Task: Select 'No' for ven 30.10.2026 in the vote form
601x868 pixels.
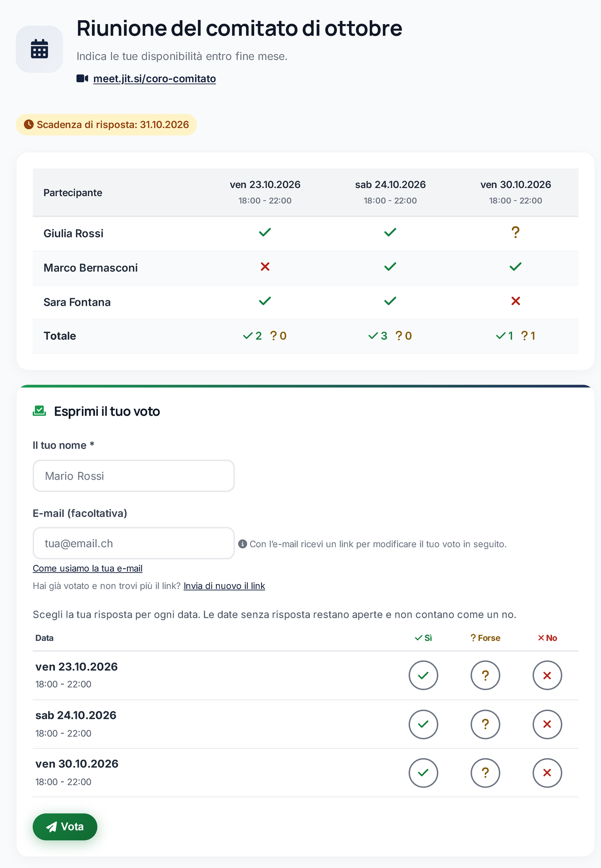Action: tap(547, 773)
